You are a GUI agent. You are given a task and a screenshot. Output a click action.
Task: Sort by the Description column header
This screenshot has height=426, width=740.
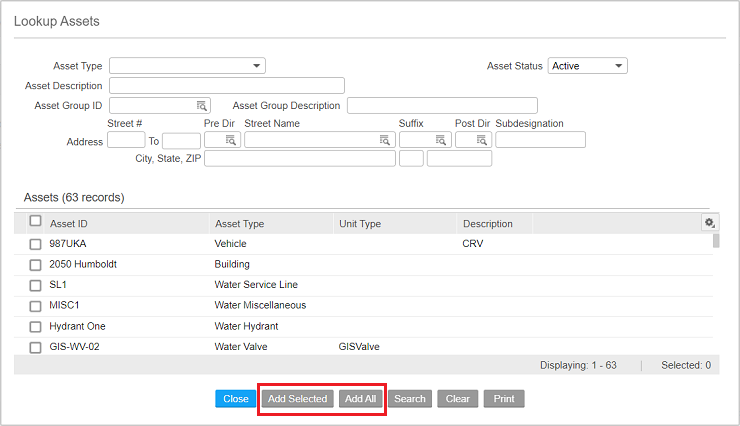pos(487,224)
